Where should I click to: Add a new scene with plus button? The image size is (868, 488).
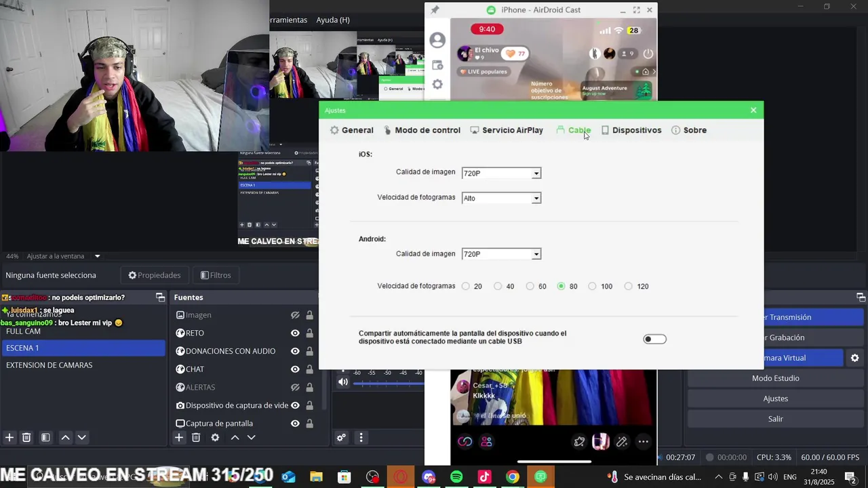[9, 438]
